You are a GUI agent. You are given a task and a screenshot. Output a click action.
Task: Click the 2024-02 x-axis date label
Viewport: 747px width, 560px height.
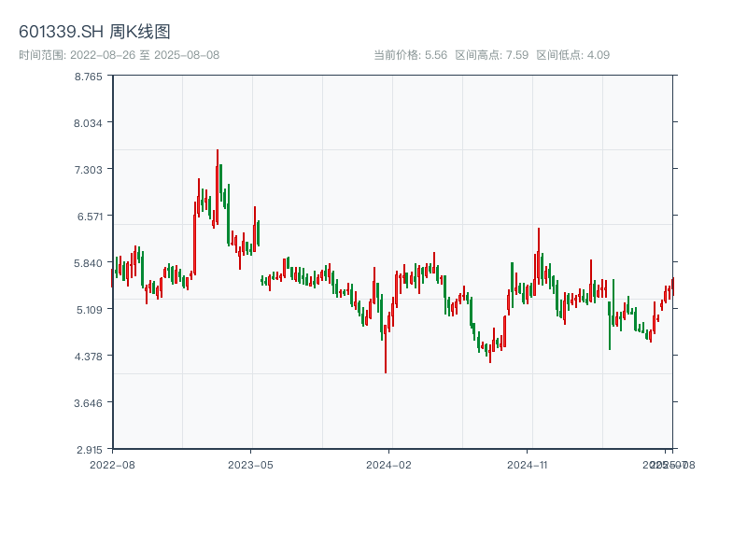click(389, 464)
